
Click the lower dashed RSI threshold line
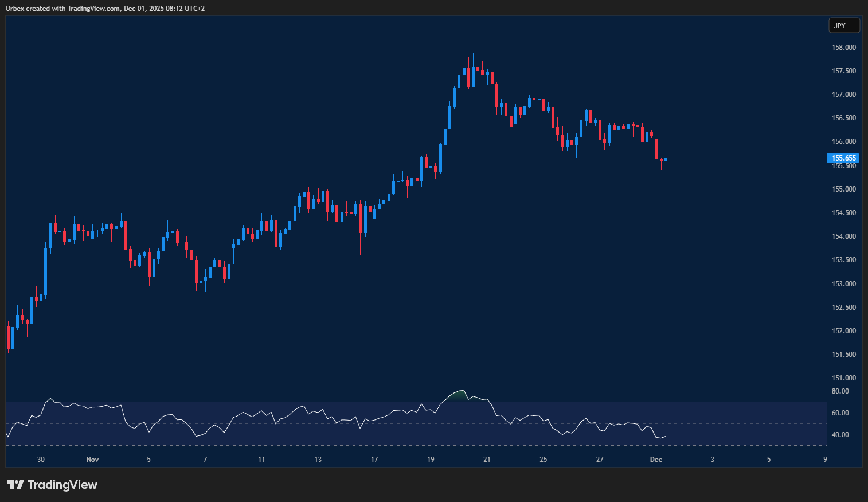(x=344, y=445)
